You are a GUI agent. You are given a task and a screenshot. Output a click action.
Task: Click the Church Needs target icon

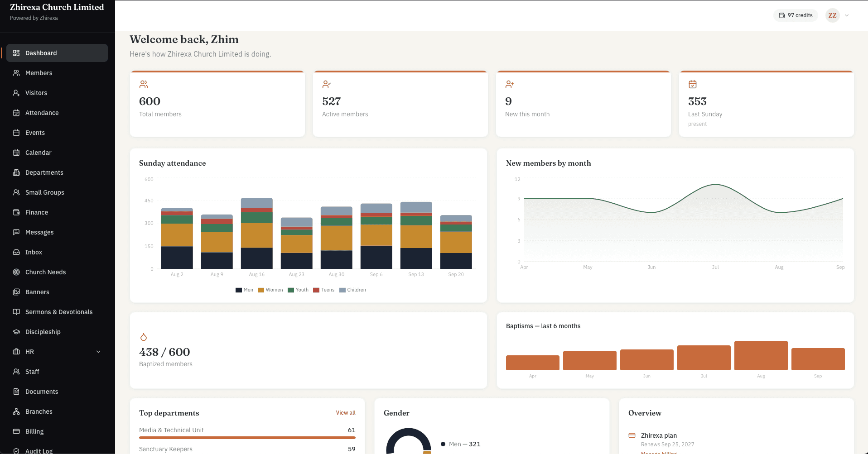click(16, 272)
